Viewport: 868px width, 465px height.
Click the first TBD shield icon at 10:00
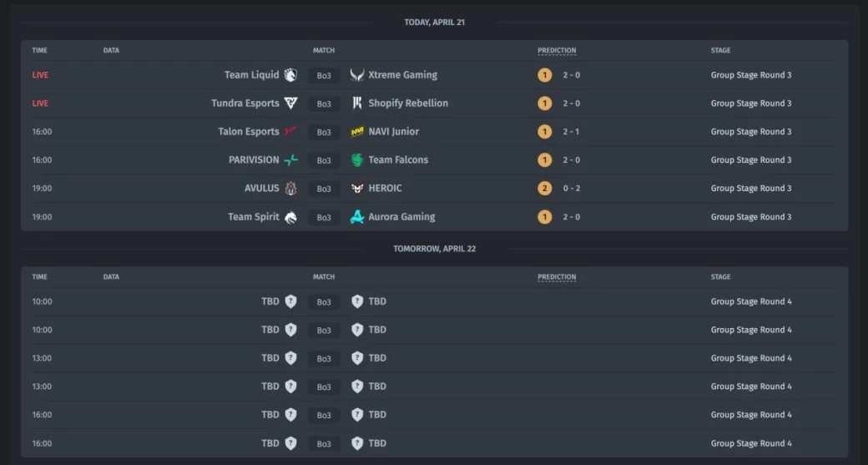(x=290, y=301)
